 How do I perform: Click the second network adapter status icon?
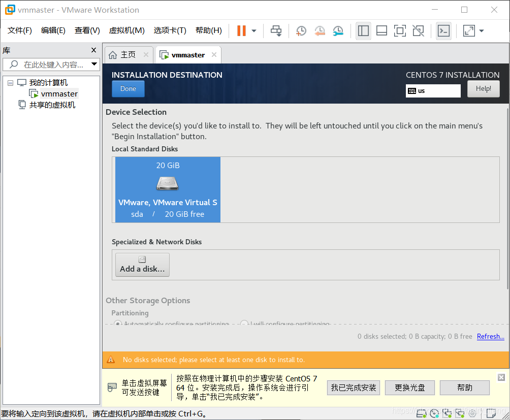460,413
